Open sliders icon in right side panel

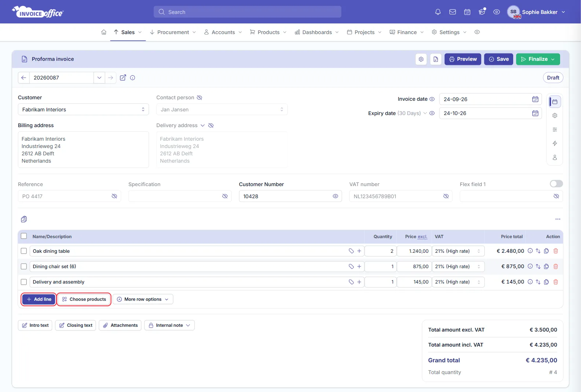555,129
